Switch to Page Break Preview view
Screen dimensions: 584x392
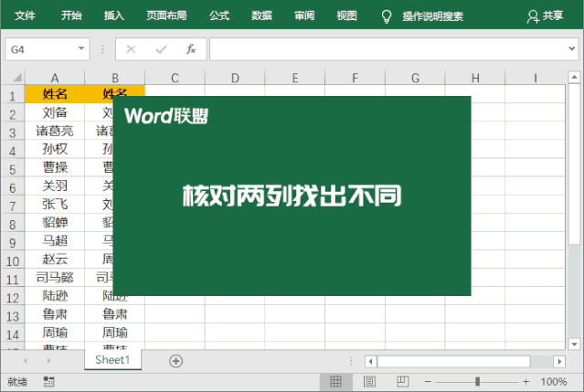coord(402,381)
